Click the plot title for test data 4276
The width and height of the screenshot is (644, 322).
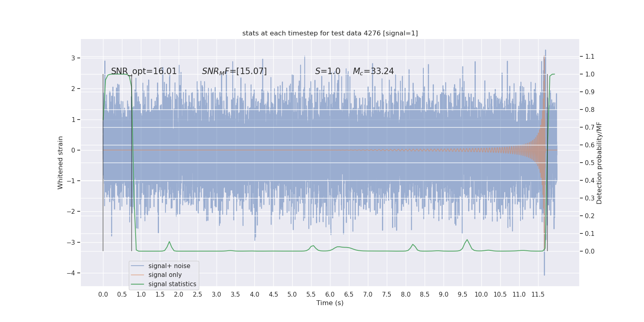[330, 33]
